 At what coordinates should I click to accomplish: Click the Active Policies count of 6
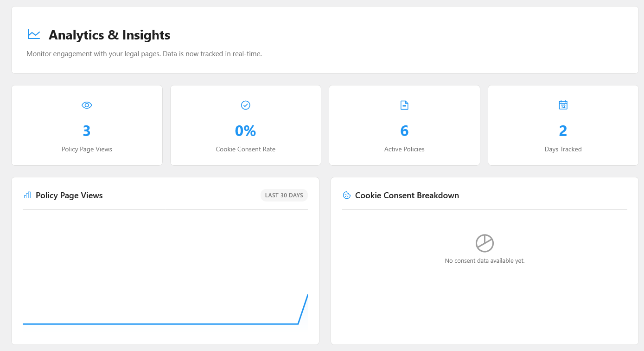click(x=404, y=130)
